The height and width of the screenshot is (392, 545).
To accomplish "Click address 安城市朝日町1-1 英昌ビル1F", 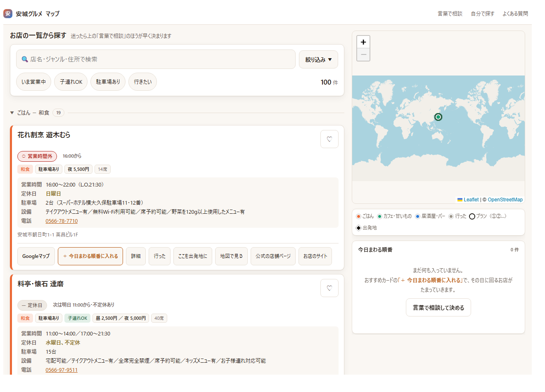I will 47,235.
